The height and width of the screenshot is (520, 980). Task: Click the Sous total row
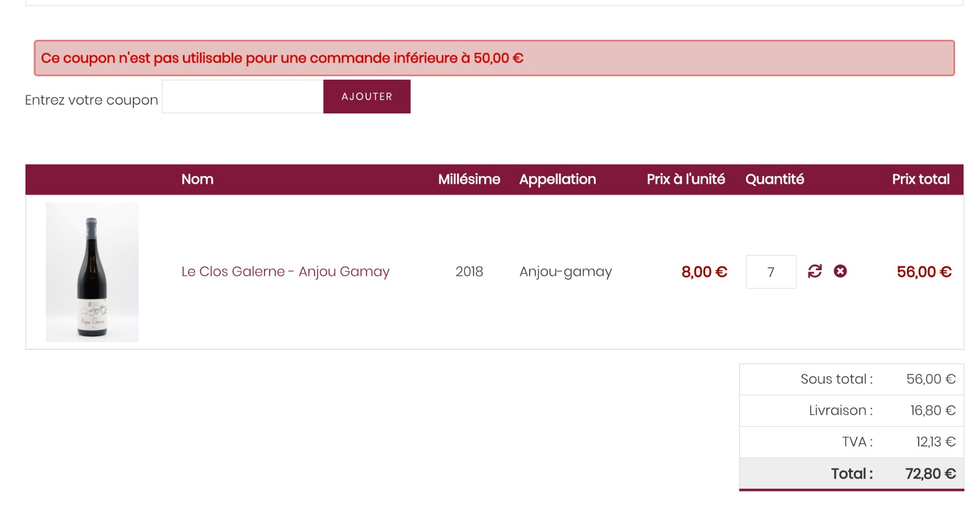tap(851, 379)
